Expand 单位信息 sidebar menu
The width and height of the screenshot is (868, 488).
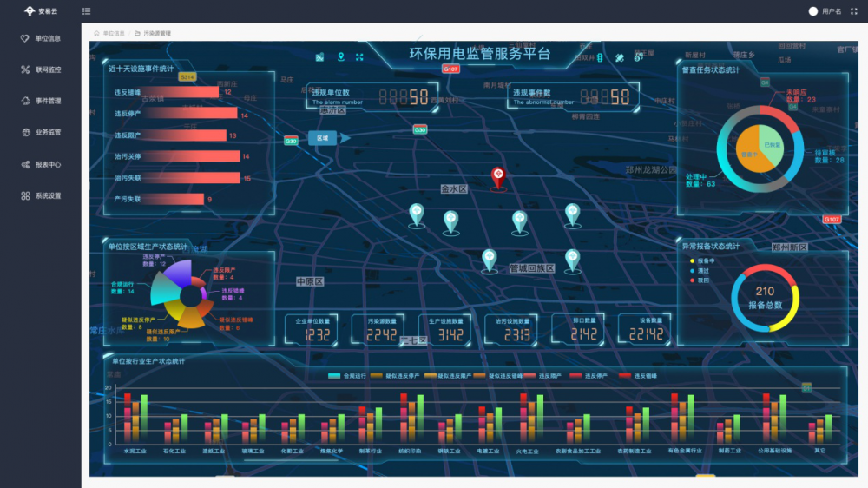coord(42,38)
